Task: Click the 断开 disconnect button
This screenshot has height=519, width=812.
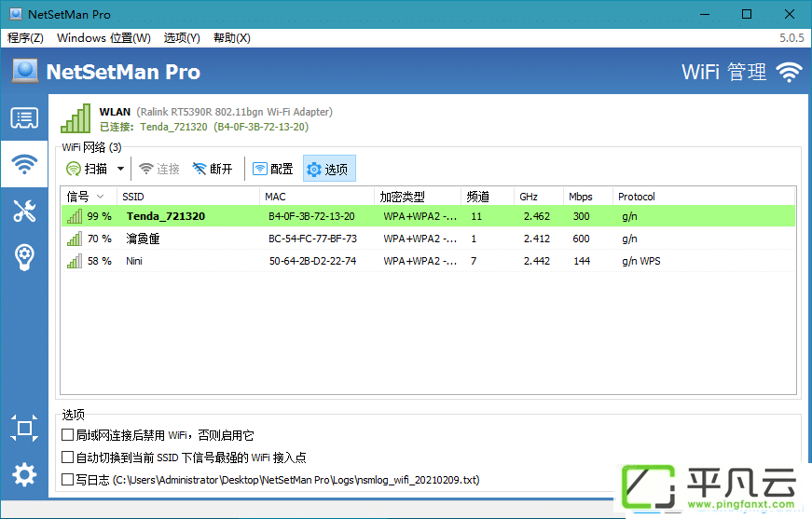Action: [x=213, y=169]
